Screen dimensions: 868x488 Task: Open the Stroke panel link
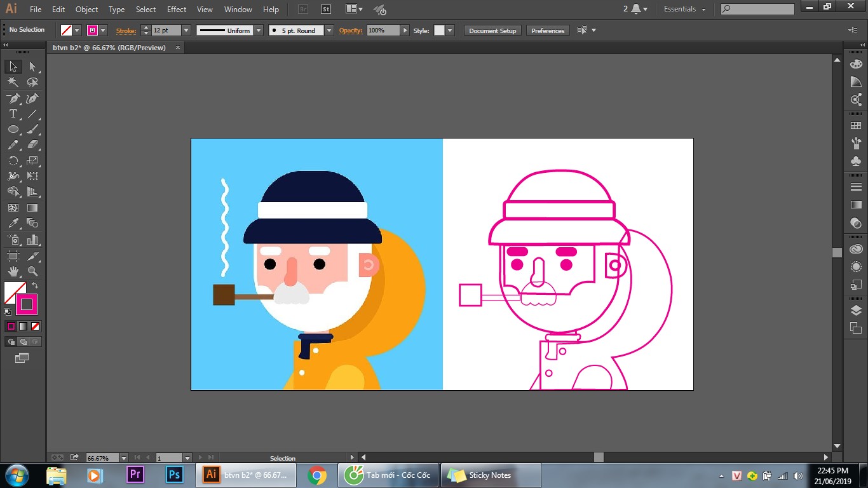[x=126, y=30]
